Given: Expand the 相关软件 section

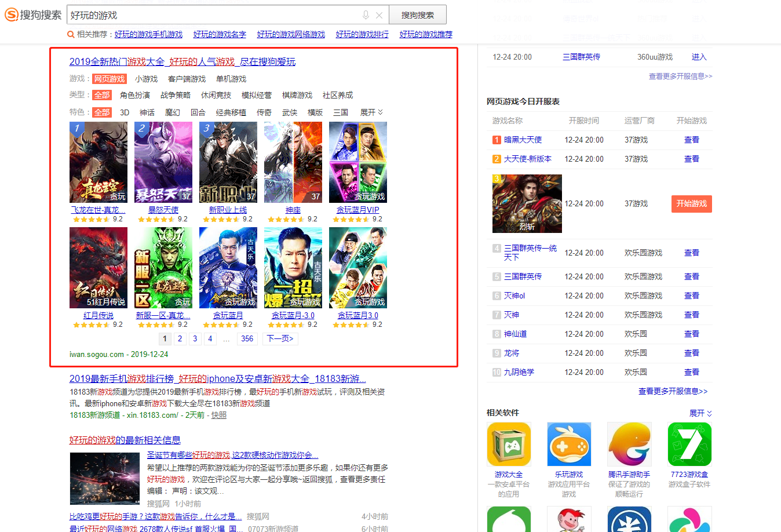Looking at the screenshot, I should (700, 413).
